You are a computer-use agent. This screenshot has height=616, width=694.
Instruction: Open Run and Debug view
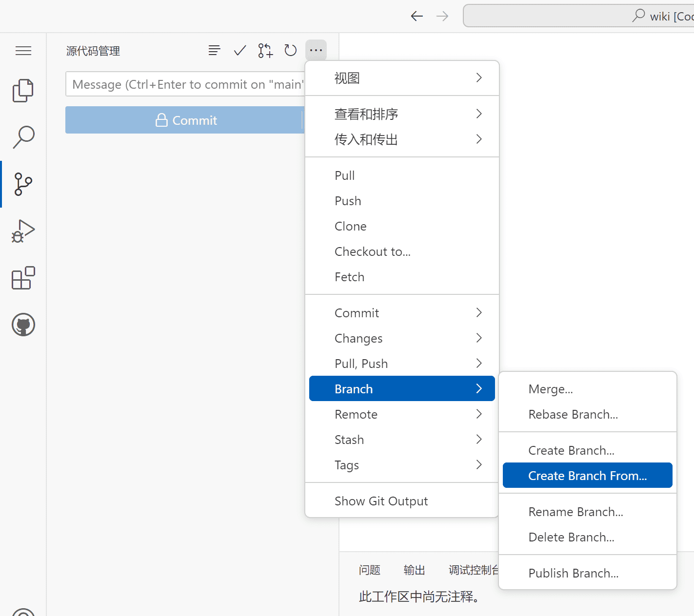point(23,231)
